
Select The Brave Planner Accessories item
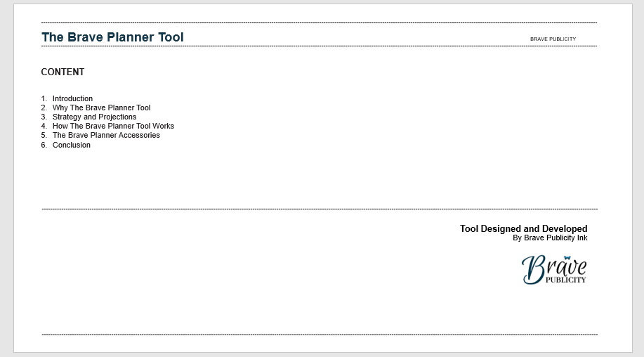[106, 136]
